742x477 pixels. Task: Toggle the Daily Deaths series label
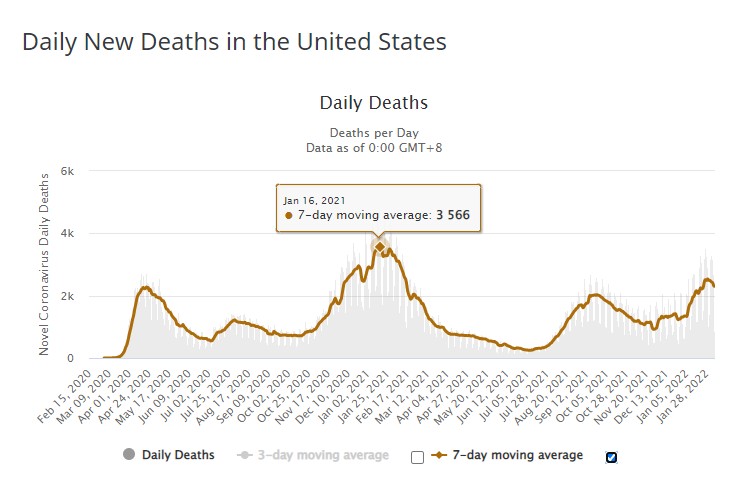point(180,455)
